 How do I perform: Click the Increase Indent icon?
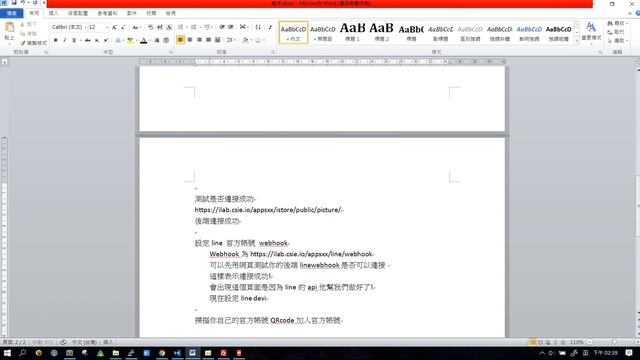[231, 27]
